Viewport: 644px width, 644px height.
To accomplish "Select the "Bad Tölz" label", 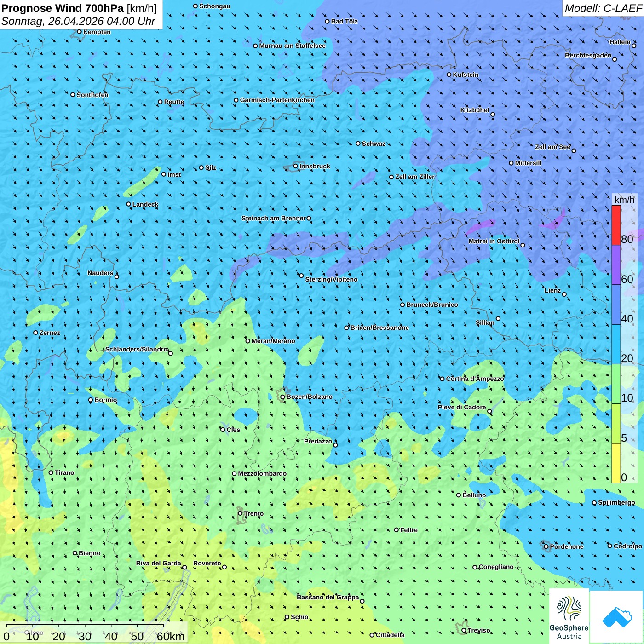I will point(345,21).
